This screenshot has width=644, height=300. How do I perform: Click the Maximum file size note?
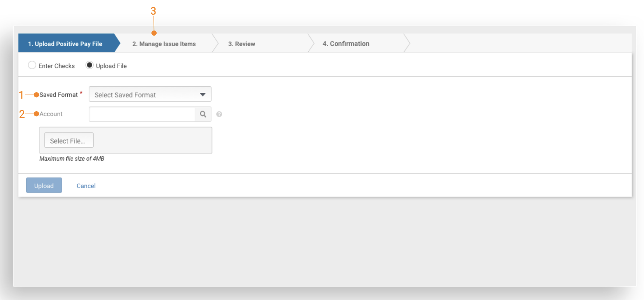click(72, 159)
